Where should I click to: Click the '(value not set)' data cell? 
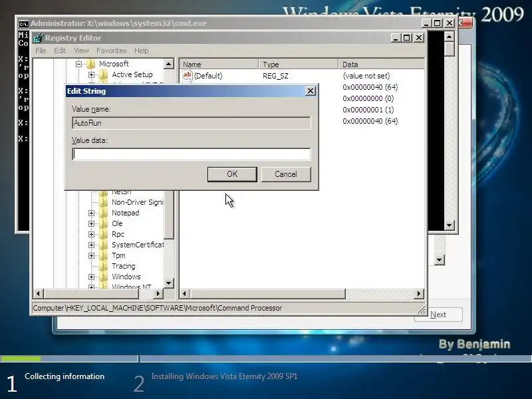pos(366,76)
